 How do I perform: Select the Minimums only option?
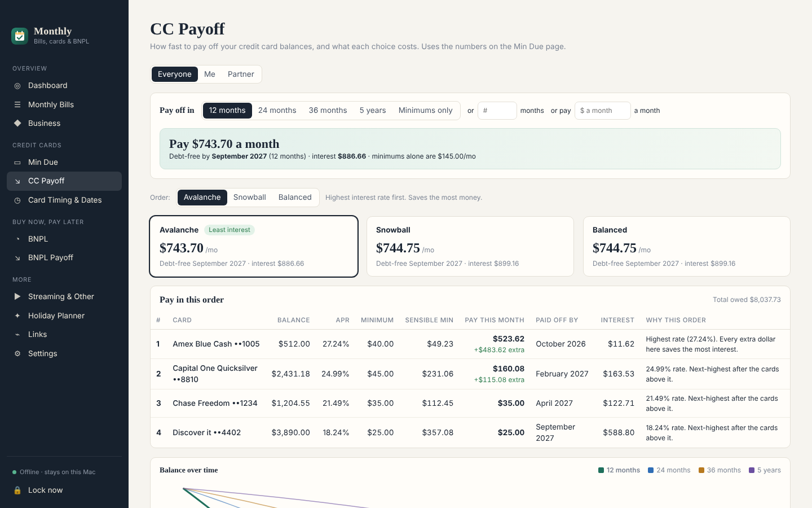426,110
